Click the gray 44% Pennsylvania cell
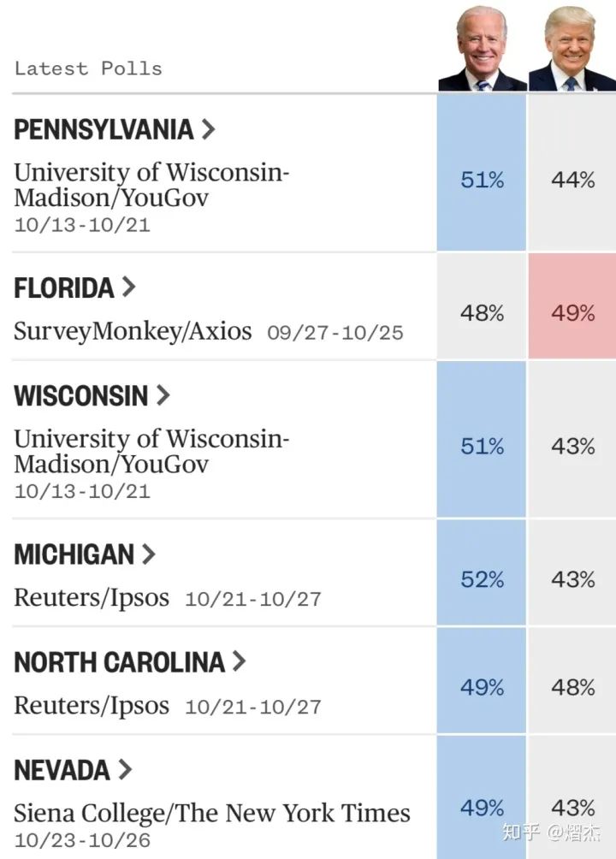616x859 pixels. tap(572, 180)
